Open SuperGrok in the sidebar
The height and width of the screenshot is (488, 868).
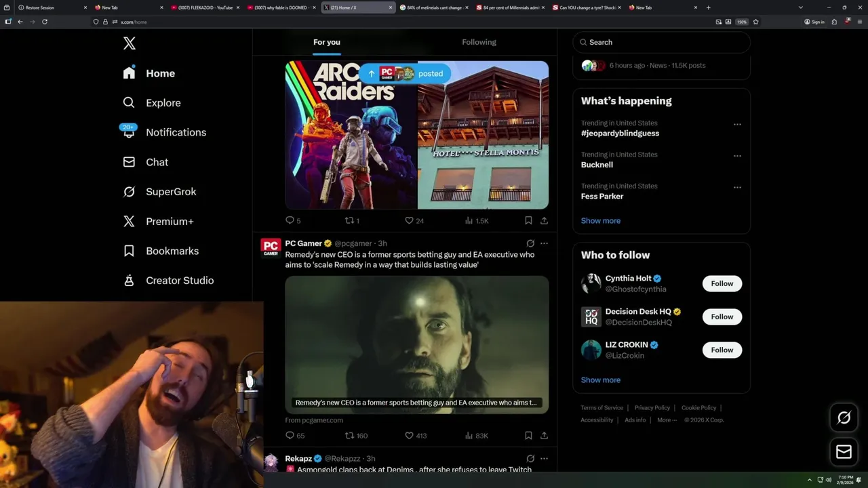pos(159,192)
